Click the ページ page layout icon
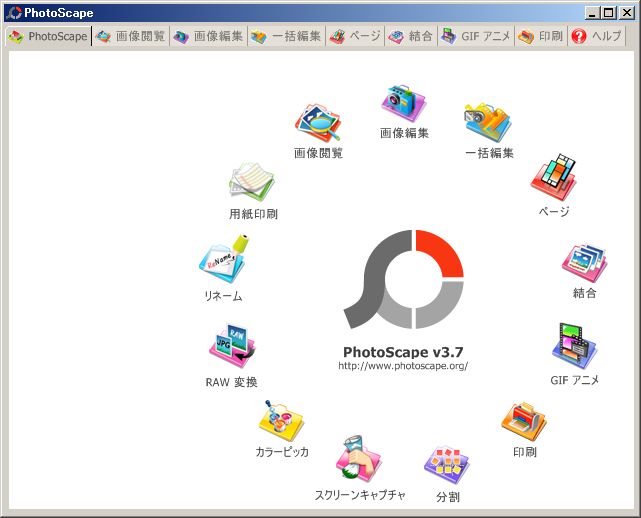Image resolution: width=641 pixels, height=518 pixels. click(553, 178)
